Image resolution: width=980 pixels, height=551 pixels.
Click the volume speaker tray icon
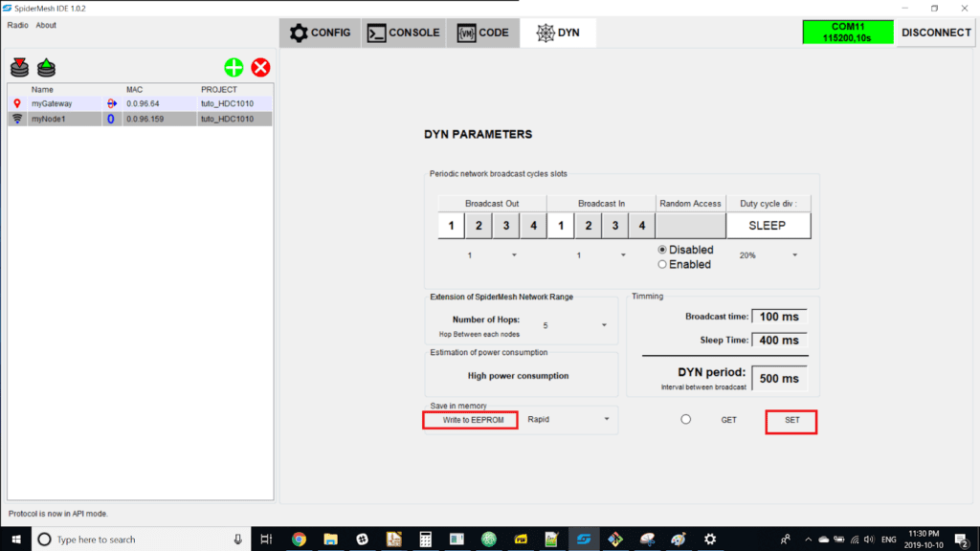point(869,540)
